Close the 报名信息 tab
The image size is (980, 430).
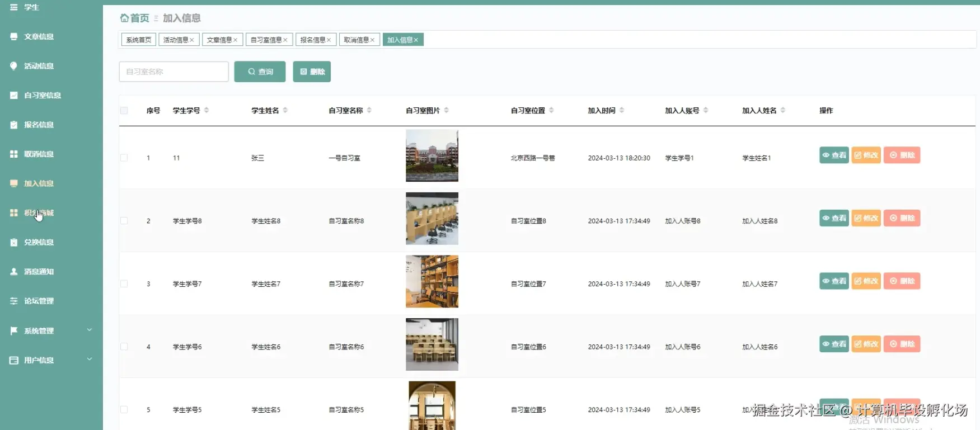[329, 40]
